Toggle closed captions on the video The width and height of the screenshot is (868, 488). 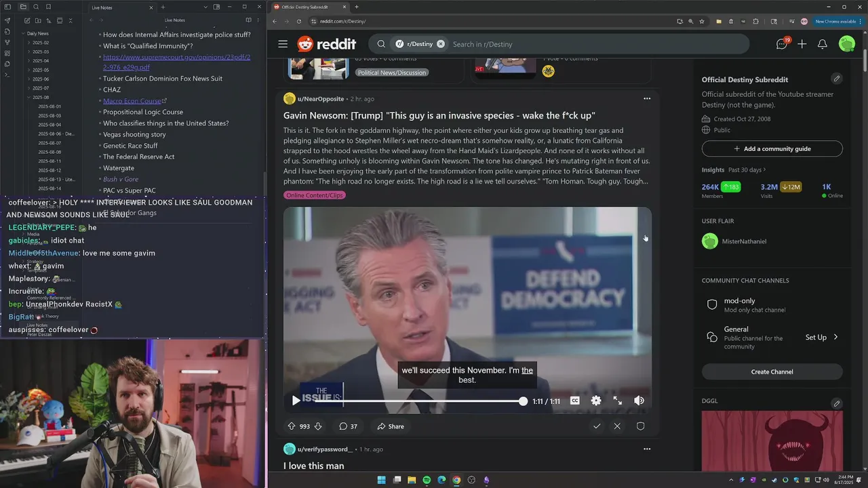[574, 401]
